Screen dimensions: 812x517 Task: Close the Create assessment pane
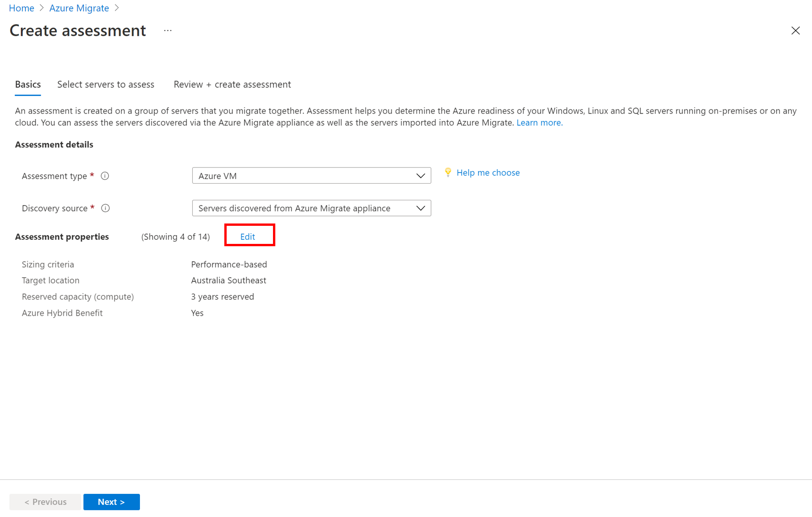[x=796, y=31]
